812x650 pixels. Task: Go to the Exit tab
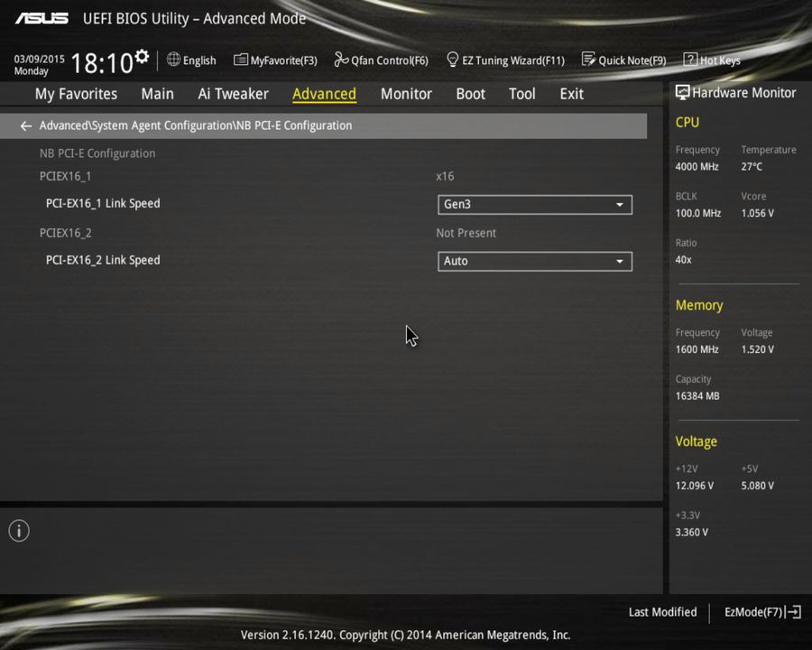[x=571, y=93]
